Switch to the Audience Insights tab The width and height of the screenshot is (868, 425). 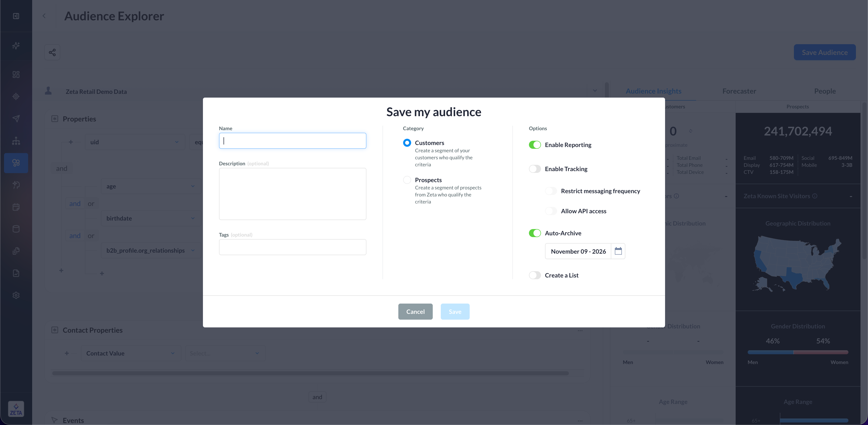[x=653, y=91]
